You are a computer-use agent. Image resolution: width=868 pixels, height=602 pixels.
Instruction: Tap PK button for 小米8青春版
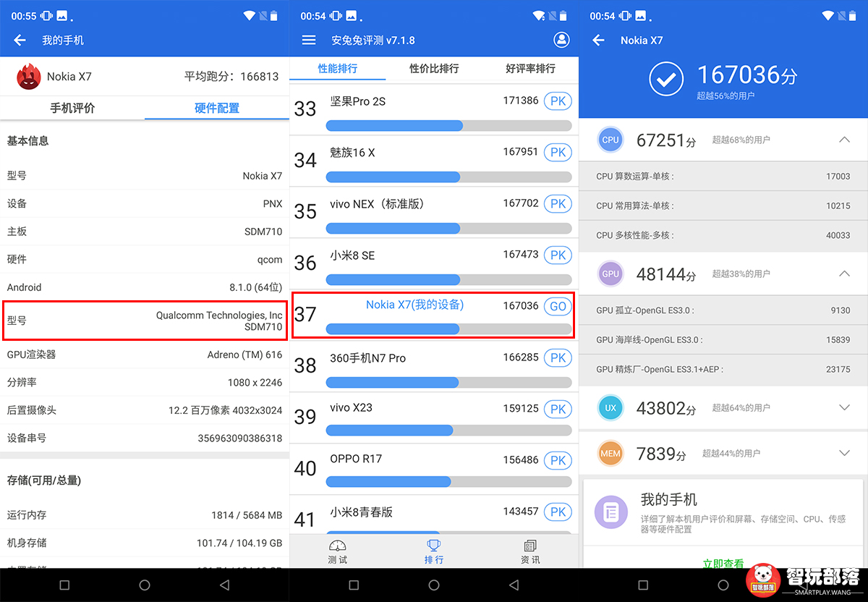558,512
